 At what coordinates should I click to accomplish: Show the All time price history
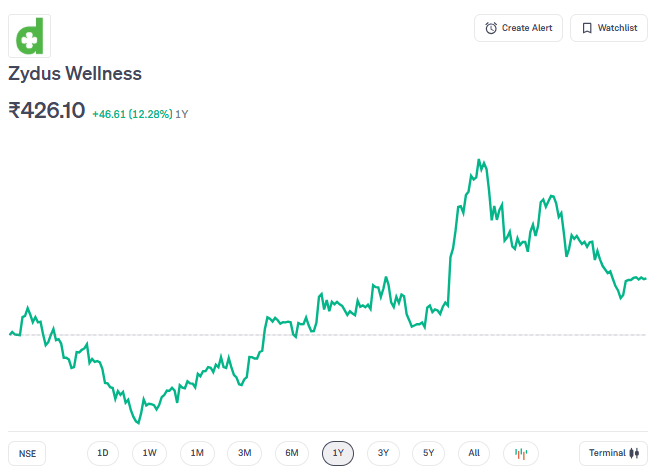(474, 453)
